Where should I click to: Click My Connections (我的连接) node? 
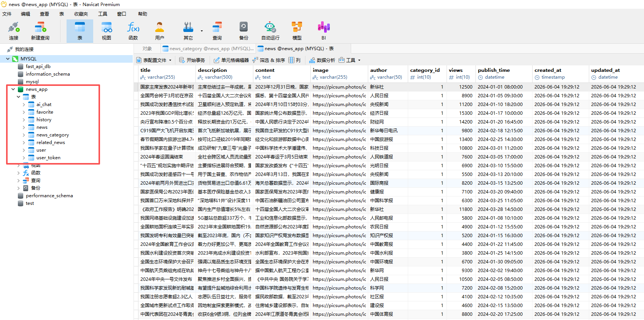24,49
